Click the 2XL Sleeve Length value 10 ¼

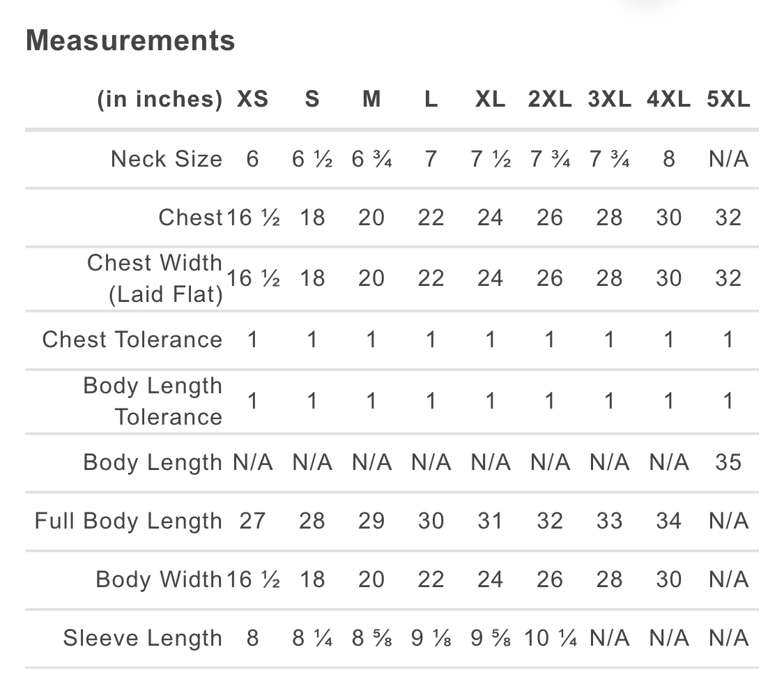click(550, 638)
